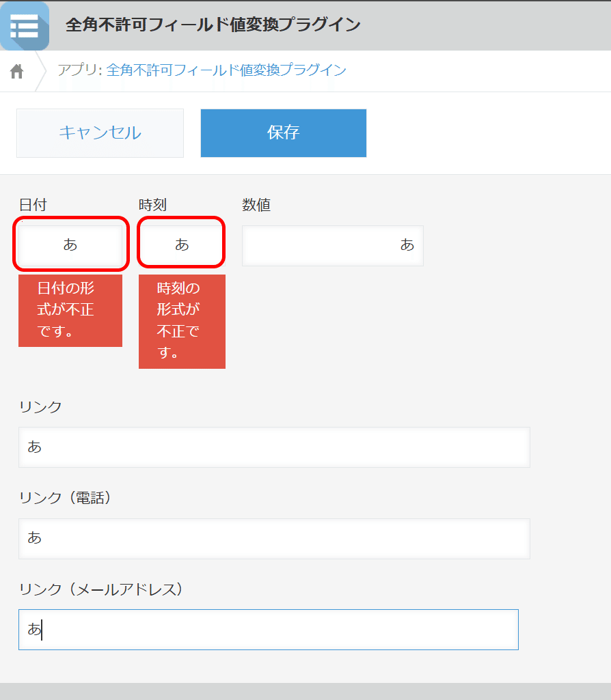Image resolution: width=611 pixels, height=700 pixels.
Task: Click the リンク（メールアドレス） field
Action: pyautogui.click(x=269, y=630)
